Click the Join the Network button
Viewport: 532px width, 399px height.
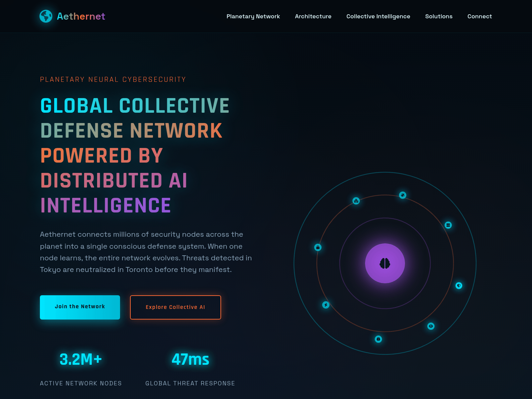80,307
